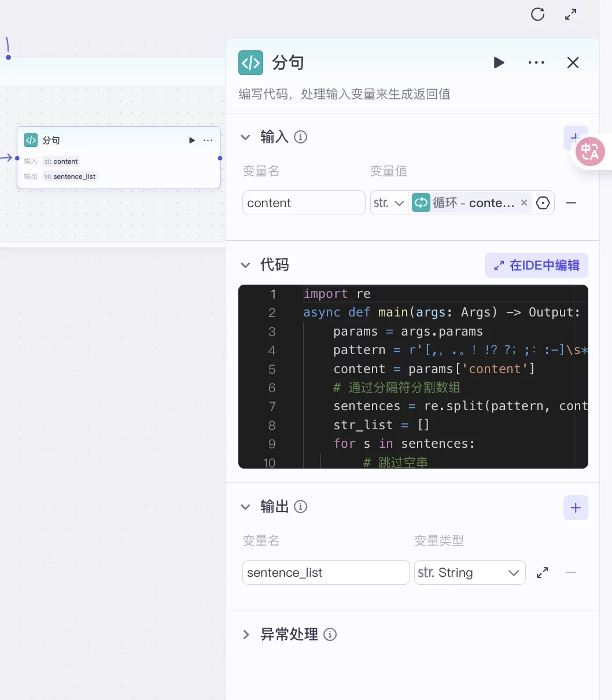Image resolution: width=612 pixels, height=700 pixels.
Task: Click the code node icon beside 分句 title
Action: click(250, 62)
